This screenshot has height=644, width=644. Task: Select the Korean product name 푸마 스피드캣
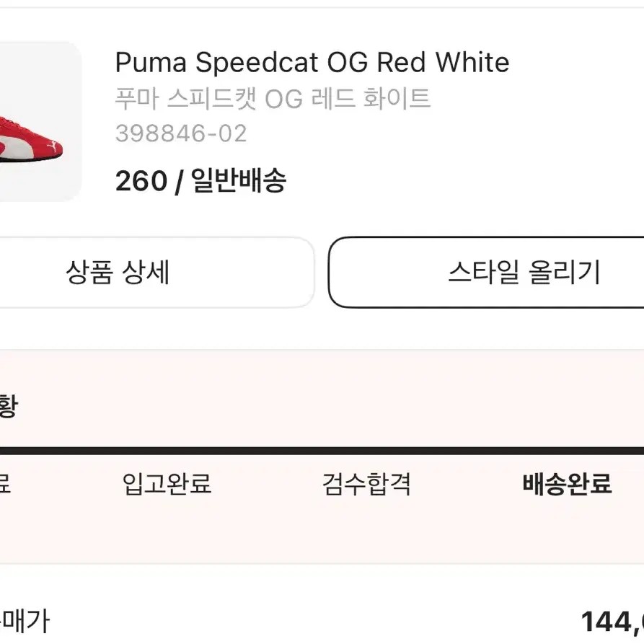point(273,99)
